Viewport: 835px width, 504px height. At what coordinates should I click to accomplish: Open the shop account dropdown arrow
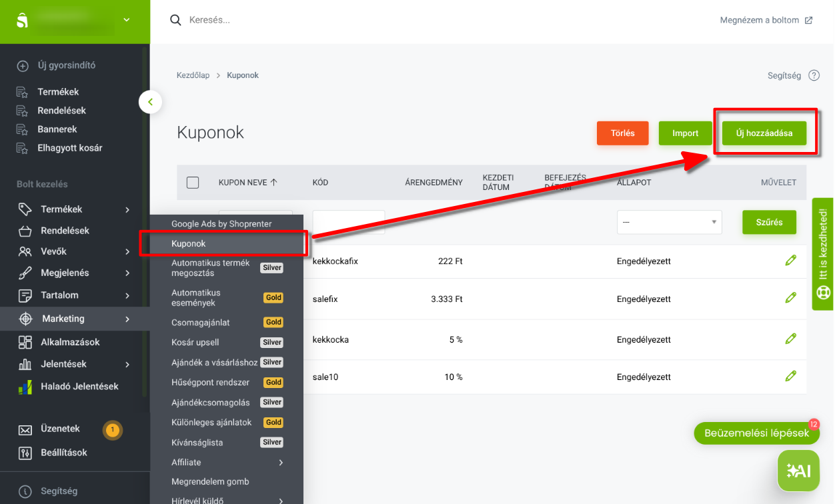click(x=127, y=21)
